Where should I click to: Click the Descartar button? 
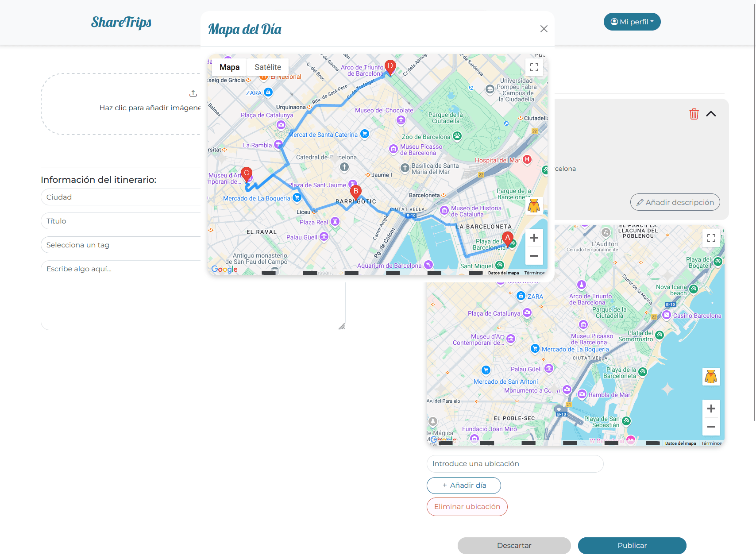click(x=514, y=546)
